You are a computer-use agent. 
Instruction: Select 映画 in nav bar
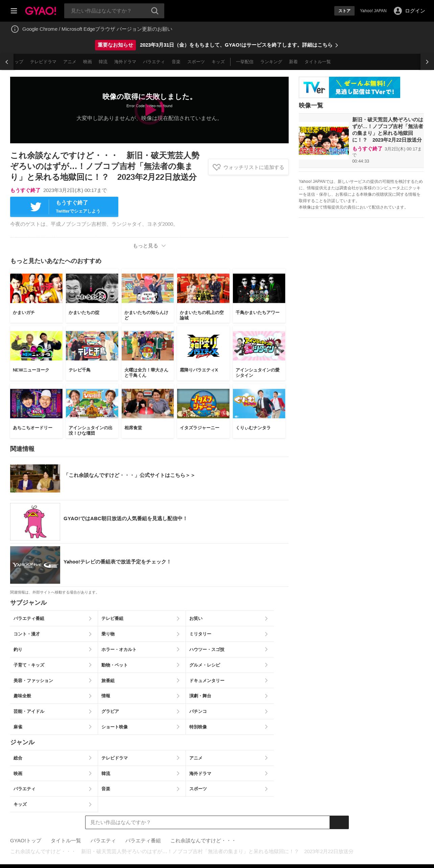pyautogui.click(x=88, y=62)
